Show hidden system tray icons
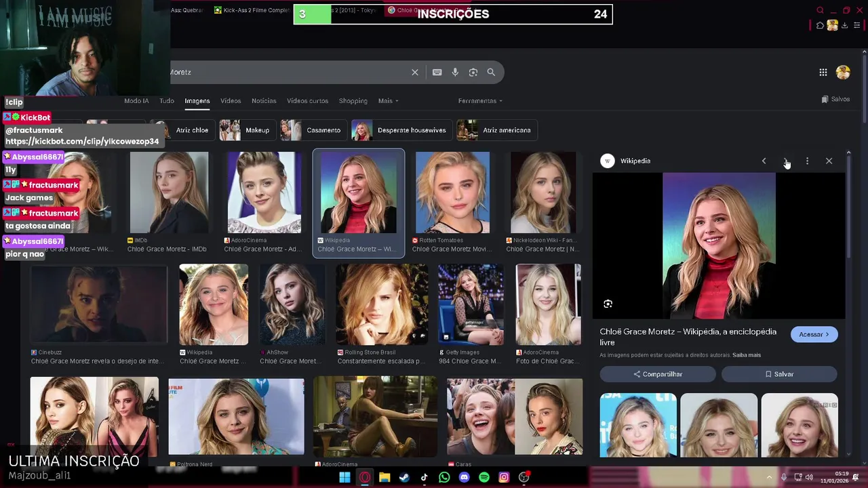 [x=769, y=477]
